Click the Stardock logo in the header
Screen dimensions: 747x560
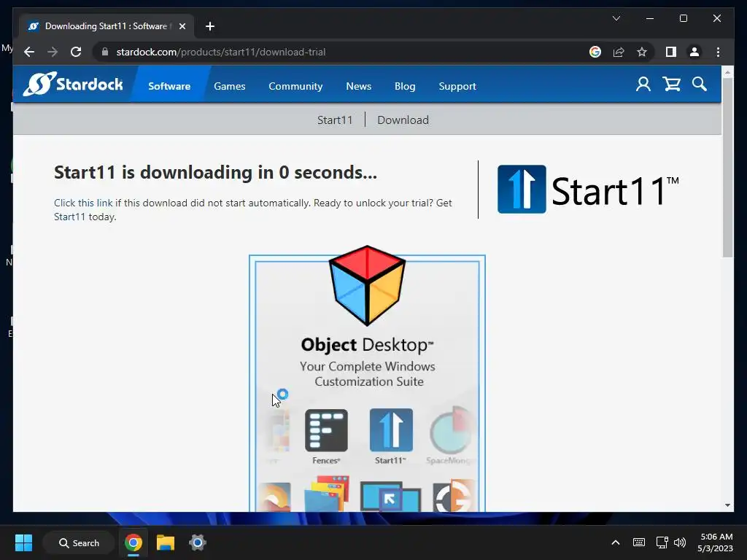point(73,85)
